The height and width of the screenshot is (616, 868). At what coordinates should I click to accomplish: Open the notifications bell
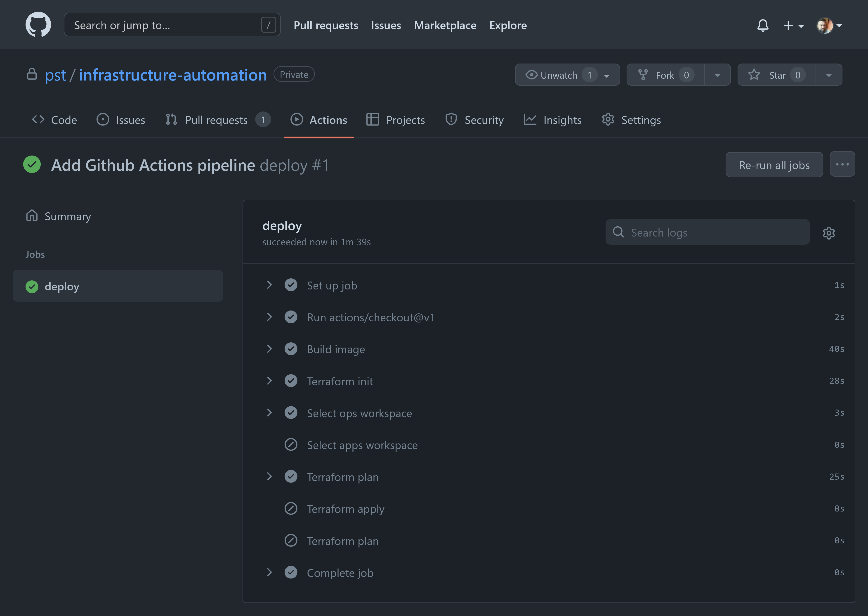point(763,25)
